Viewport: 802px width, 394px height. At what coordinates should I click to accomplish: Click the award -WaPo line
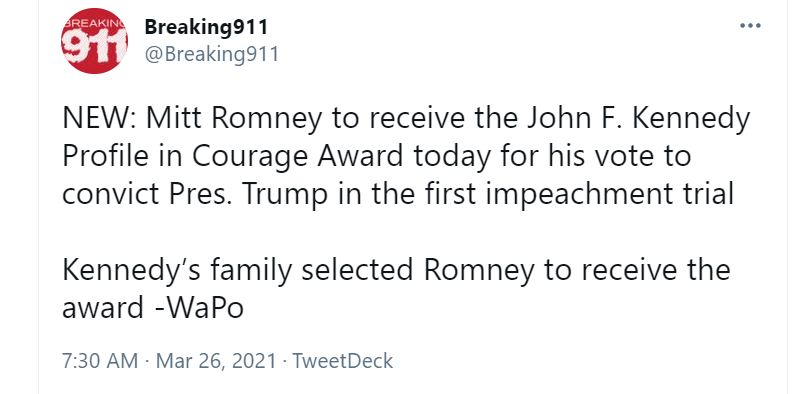coord(153,309)
